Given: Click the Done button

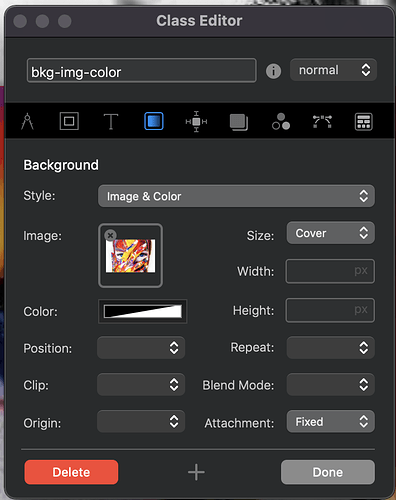Looking at the screenshot, I should [x=328, y=472].
